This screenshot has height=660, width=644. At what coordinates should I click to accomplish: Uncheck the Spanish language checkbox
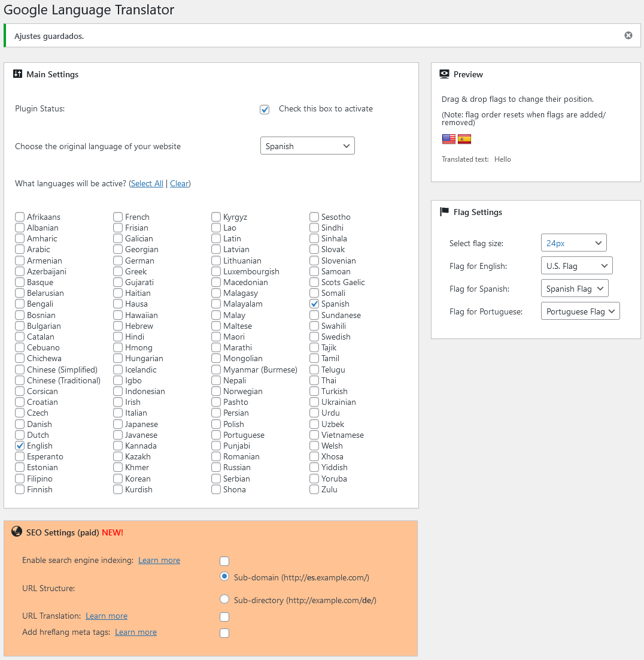pos(314,304)
